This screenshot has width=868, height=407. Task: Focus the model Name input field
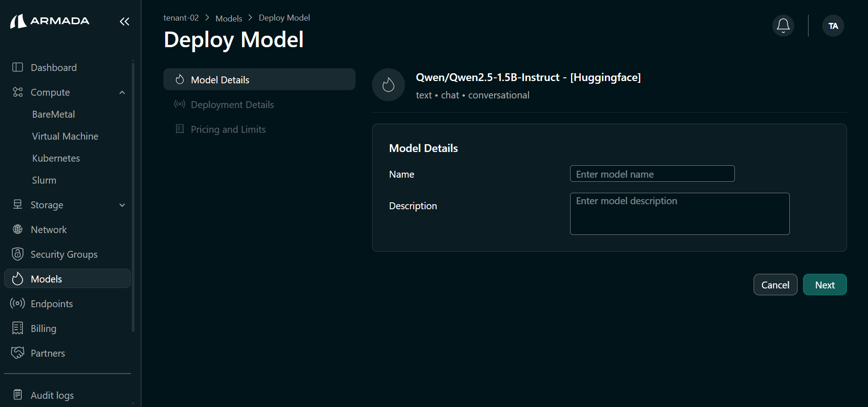[x=652, y=174]
